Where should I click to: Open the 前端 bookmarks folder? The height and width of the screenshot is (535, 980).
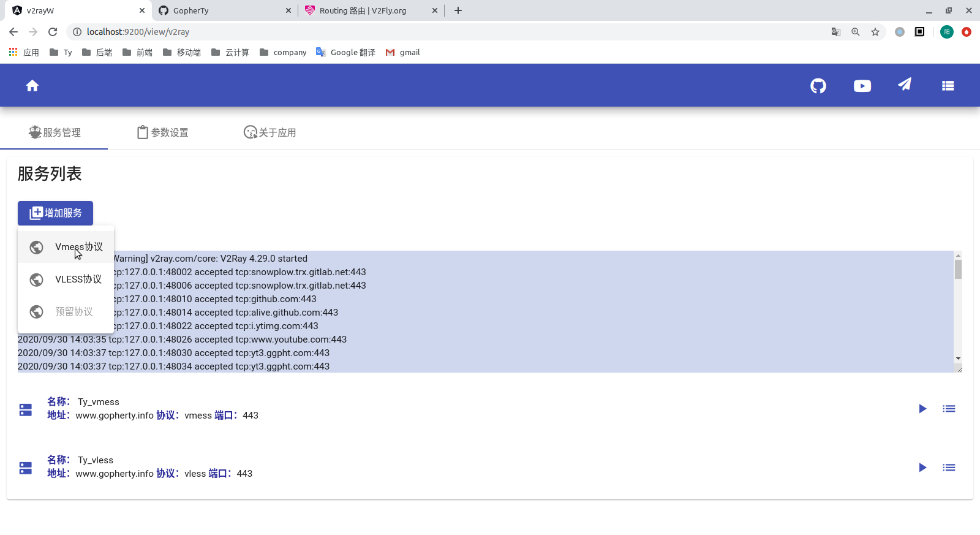[138, 53]
